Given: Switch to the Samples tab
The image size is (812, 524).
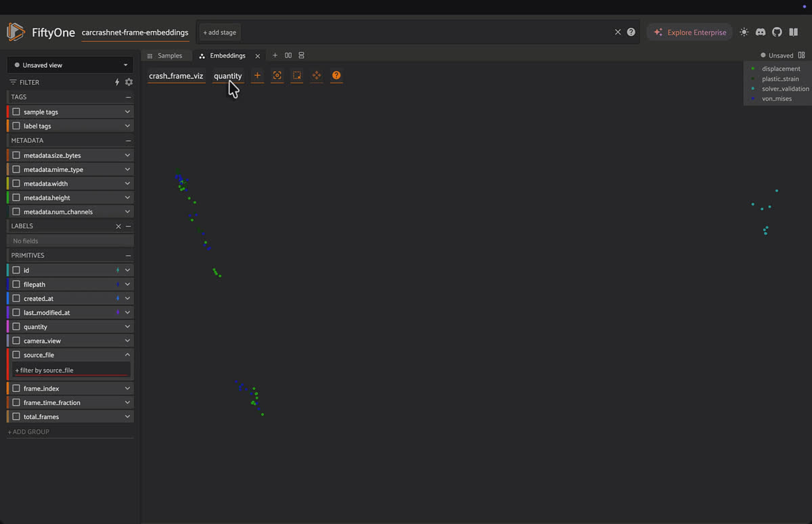Looking at the screenshot, I should pyautogui.click(x=165, y=56).
